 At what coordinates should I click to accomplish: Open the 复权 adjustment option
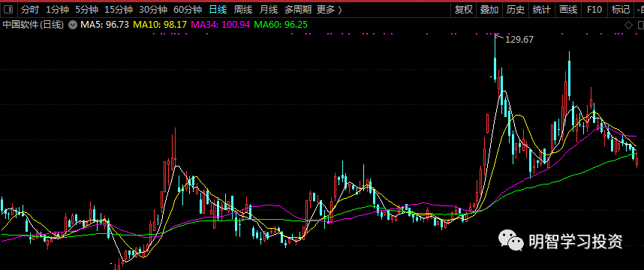[x=464, y=10]
